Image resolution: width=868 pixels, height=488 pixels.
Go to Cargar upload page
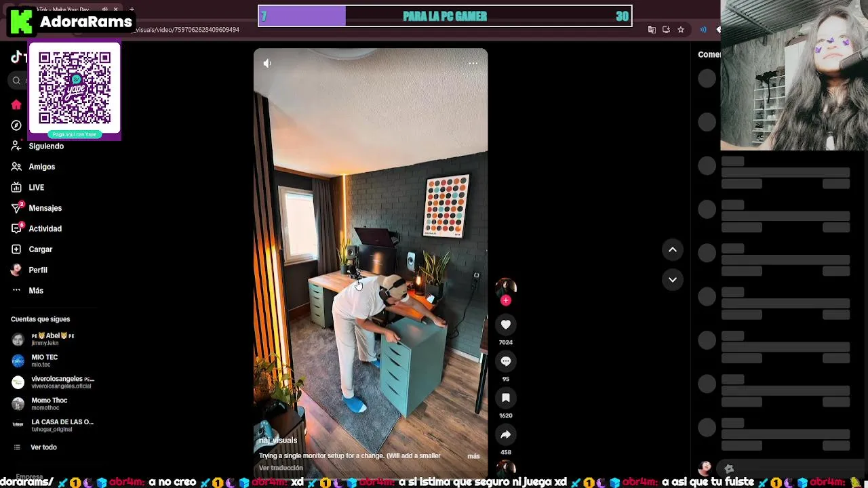32,249
